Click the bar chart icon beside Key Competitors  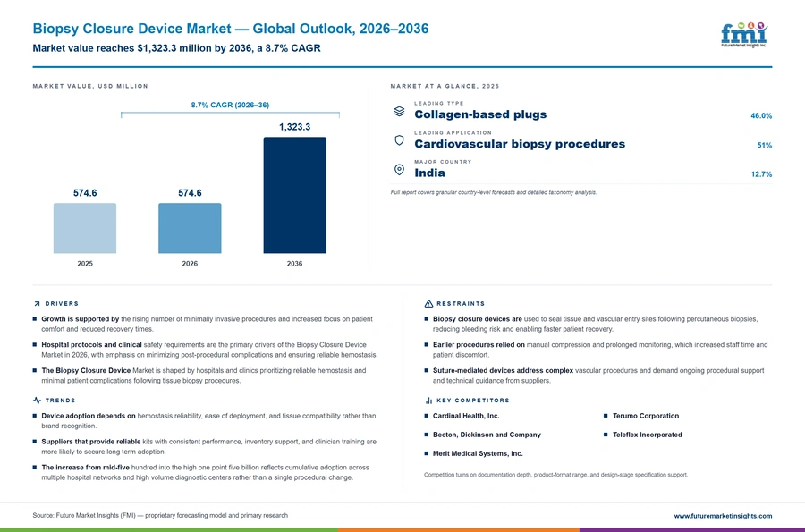(x=428, y=401)
